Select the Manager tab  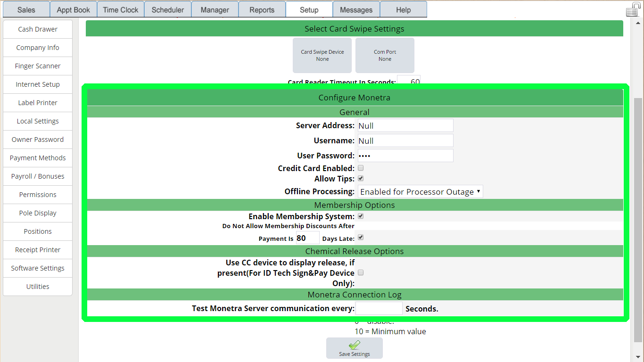point(215,9)
